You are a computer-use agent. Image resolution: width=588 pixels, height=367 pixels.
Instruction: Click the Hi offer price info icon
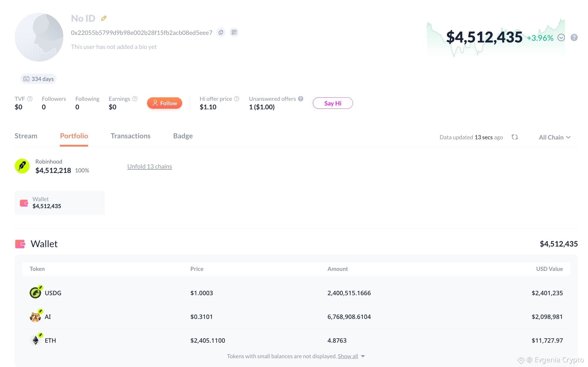pos(237,99)
